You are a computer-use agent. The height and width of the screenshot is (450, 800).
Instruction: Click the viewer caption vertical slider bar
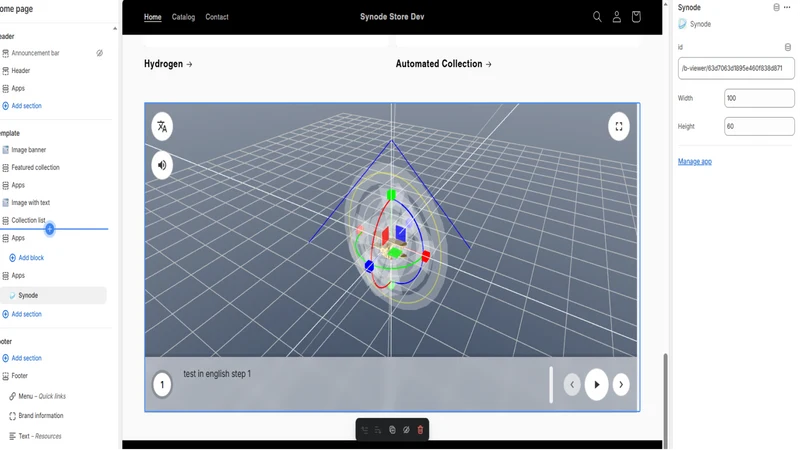coord(551,384)
